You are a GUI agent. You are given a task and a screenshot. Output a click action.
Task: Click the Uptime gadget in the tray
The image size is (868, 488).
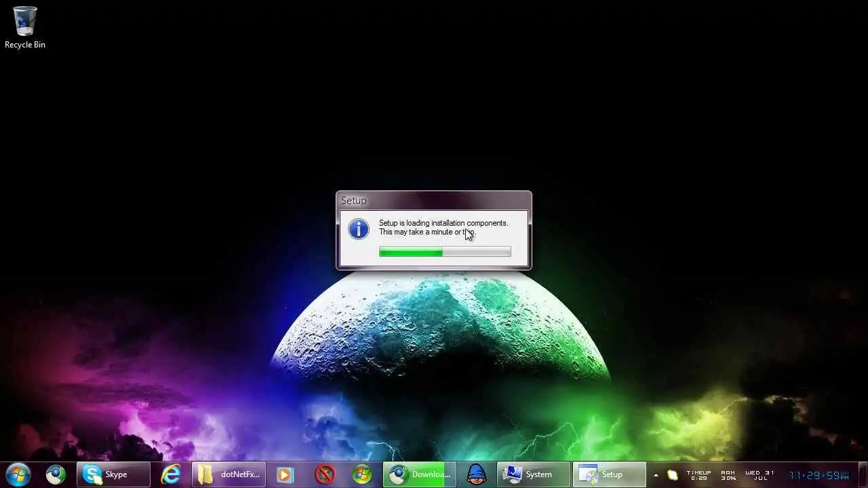[698, 475]
